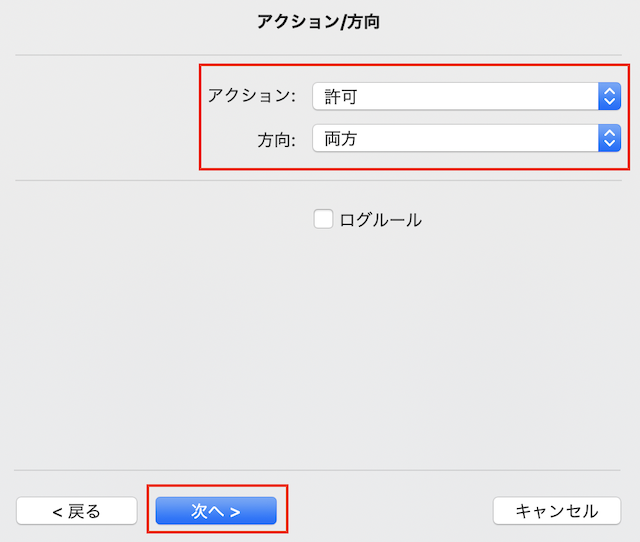640x542 pixels.
Task: Click the > symbol on the 次へ button
Action: coord(235,512)
